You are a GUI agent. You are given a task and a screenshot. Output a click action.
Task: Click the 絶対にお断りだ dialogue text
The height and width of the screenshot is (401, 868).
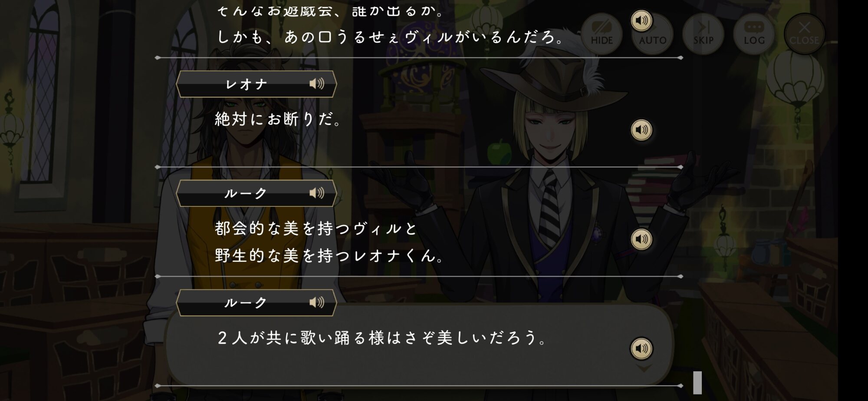[x=278, y=119]
